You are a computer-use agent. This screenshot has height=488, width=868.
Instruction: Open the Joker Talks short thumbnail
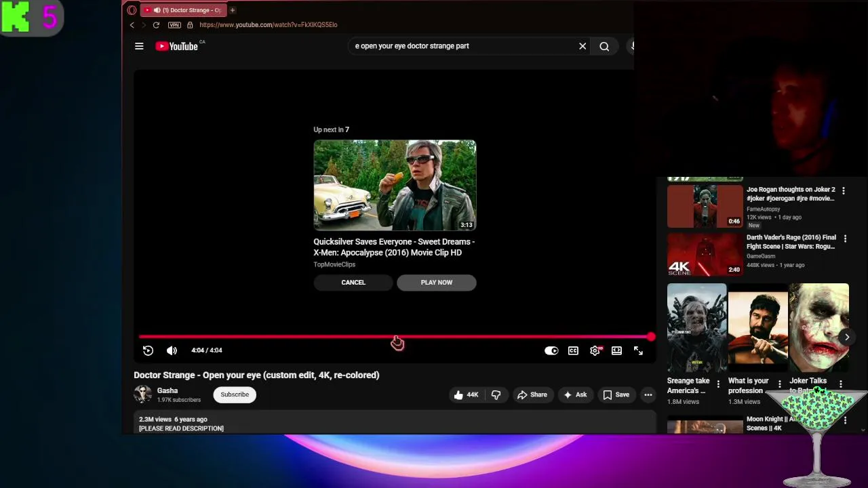[818, 328]
